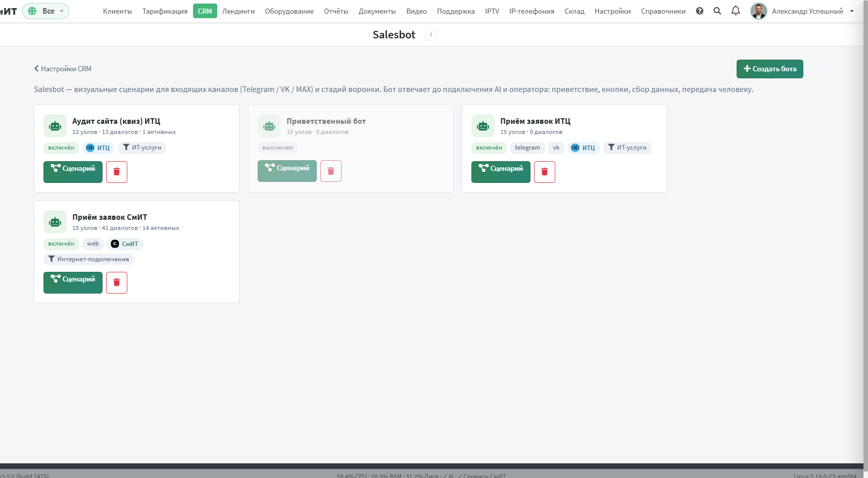
Task: Open search via magnifier icon
Action: point(717,11)
